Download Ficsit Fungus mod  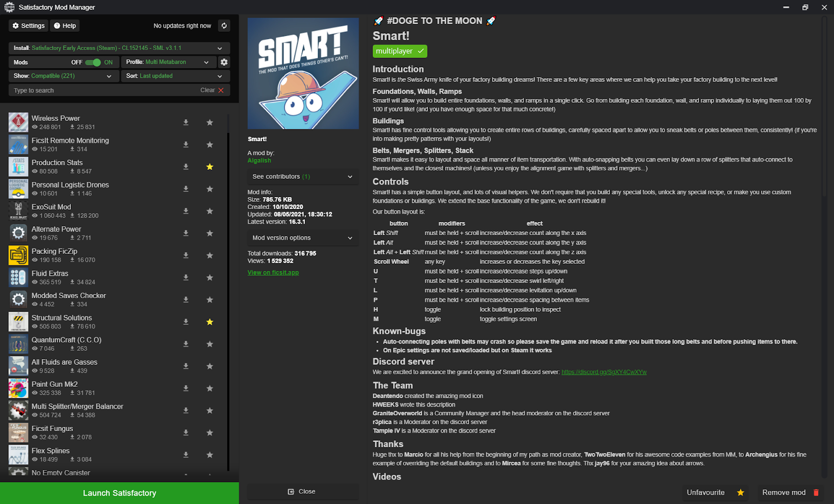(x=186, y=433)
